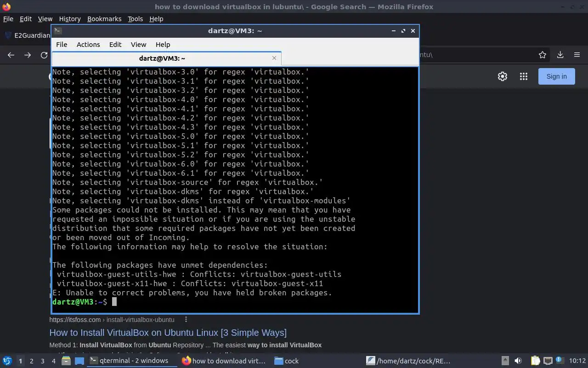This screenshot has height=368, width=588.
Task: Select the dartz@VM3: ~ terminal tab
Action: coord(166,58)
